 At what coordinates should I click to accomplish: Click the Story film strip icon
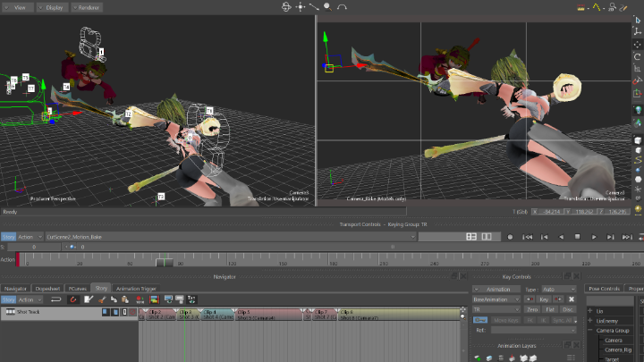tap(155, 299)
